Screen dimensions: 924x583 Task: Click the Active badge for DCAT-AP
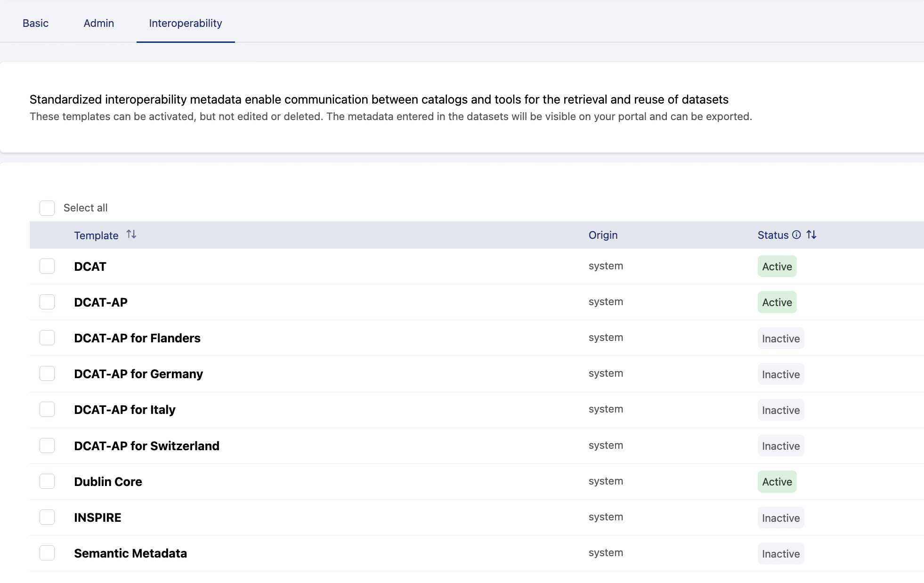pyautogui.click(x=777, y=302)
